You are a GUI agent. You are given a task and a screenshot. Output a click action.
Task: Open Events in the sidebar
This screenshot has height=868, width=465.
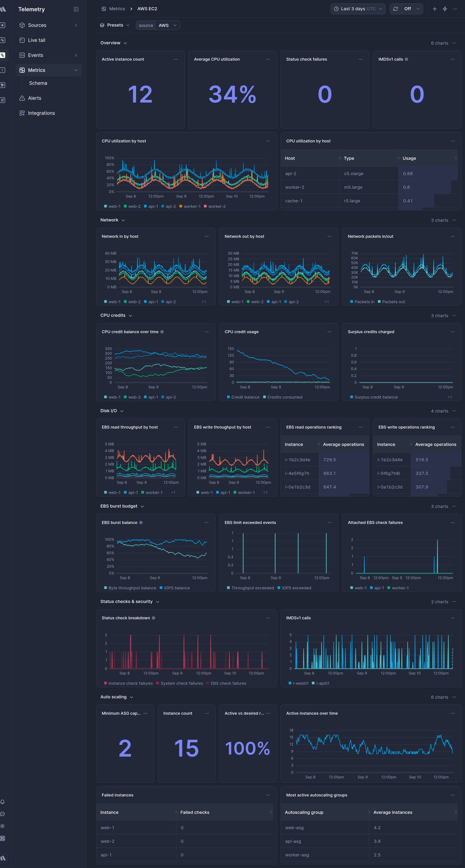point(49,55)
